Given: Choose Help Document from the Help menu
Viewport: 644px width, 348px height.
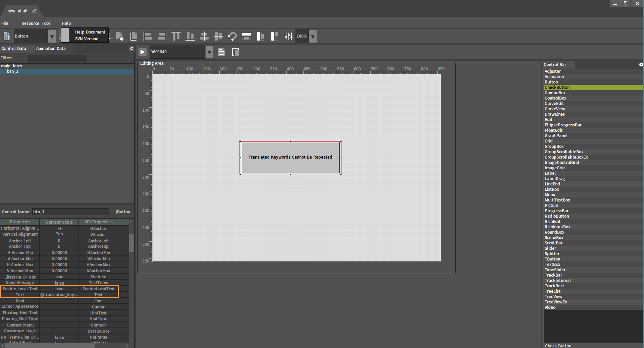Looking at the screenshot, I should 90,32.
